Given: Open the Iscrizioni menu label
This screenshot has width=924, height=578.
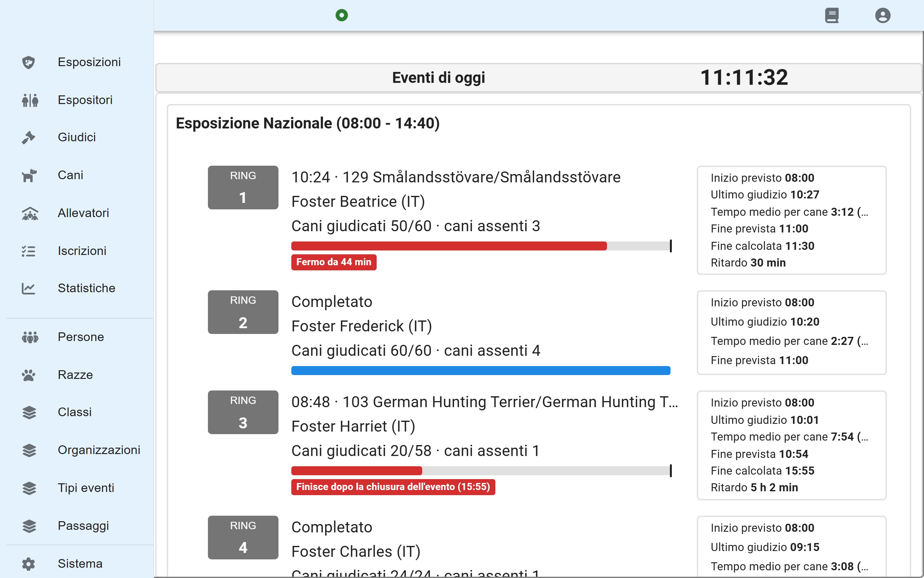Looking at the screenshot, I should [82, 251].
